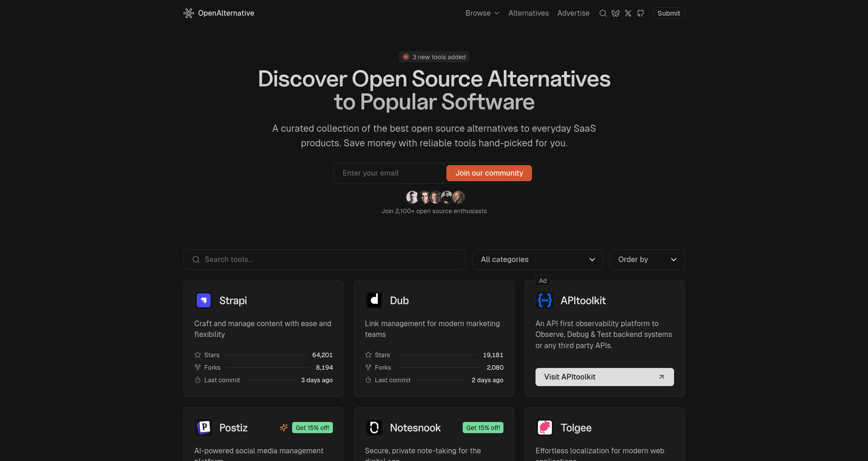Click the Advertise menu item
Image resolution: width=868 pixels, height=461 pixels.
(x=573, y=13)
